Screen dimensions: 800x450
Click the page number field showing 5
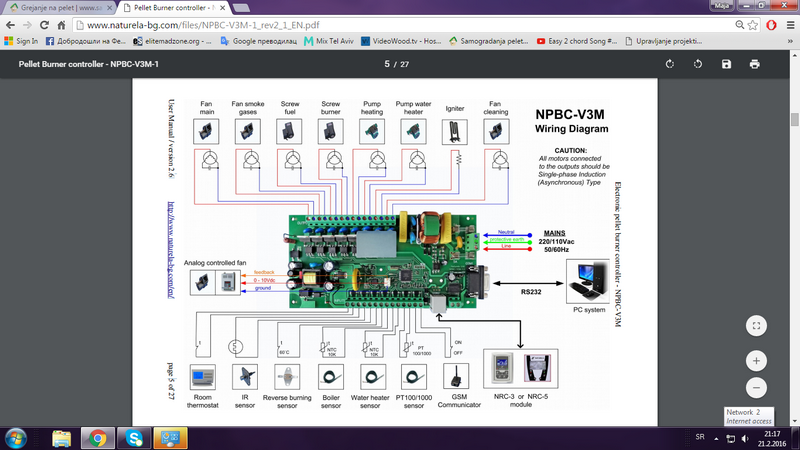pos(388,64)
